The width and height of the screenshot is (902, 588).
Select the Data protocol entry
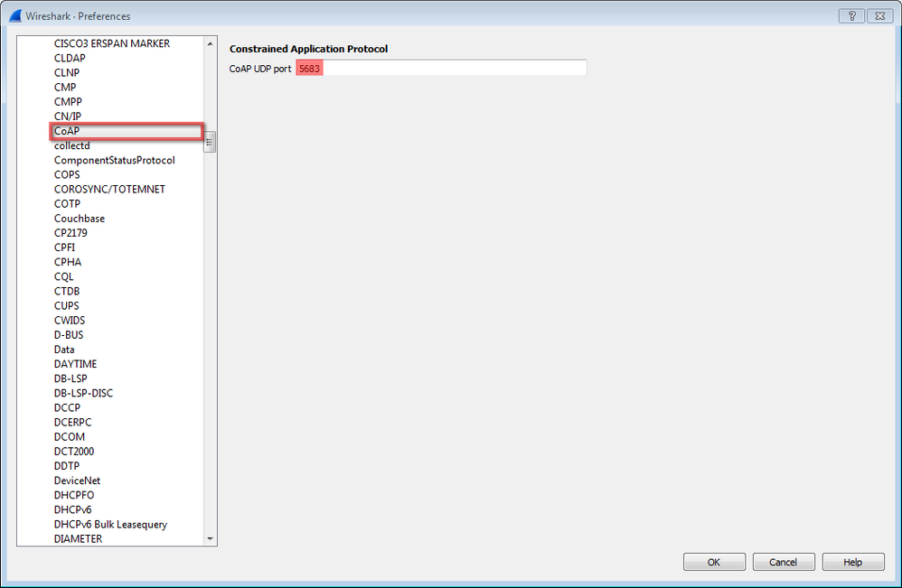[x=64, y=350]
